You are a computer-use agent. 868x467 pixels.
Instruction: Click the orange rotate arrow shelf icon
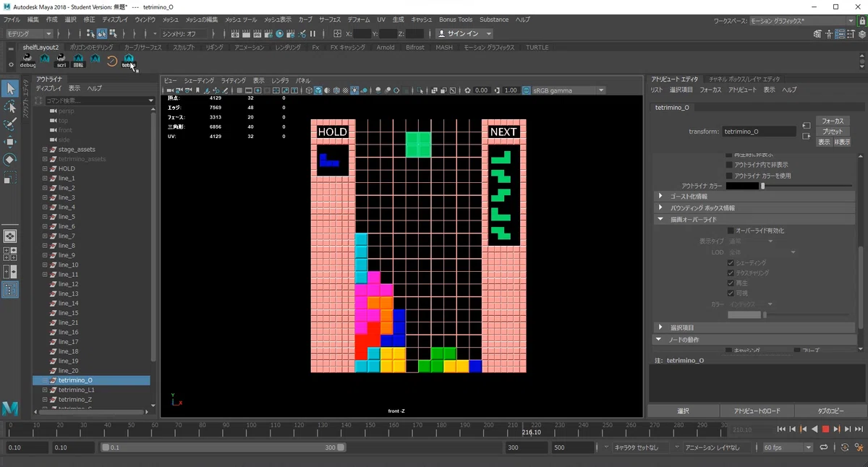point(112,61)
